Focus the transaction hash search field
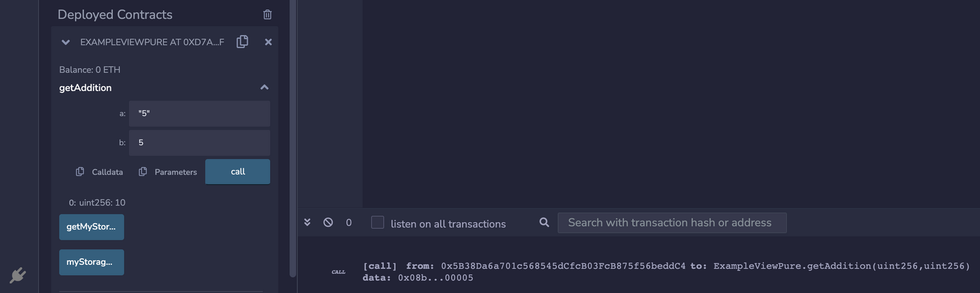Viewport: 980px width, 293px height. (671, 223)
